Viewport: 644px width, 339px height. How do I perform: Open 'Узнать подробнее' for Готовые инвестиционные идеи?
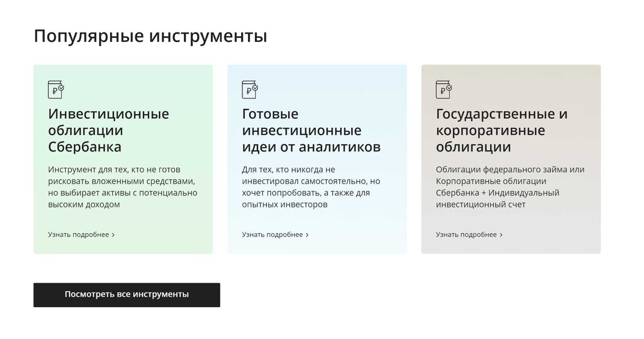click(275, 234)
